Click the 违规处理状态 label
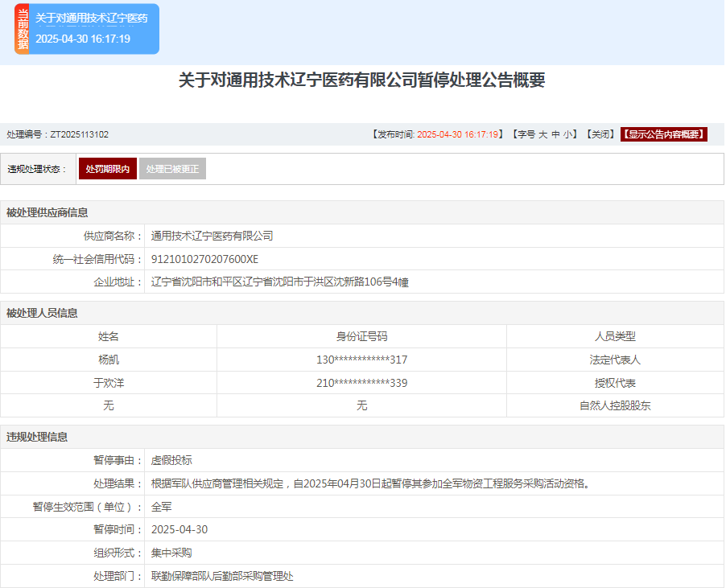 point(36,170)
